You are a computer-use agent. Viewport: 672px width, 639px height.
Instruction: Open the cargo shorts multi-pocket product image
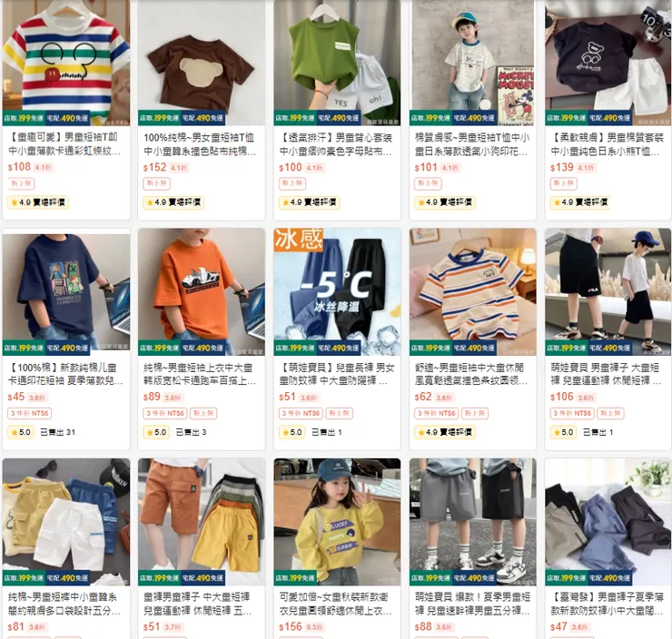point(66,522)
